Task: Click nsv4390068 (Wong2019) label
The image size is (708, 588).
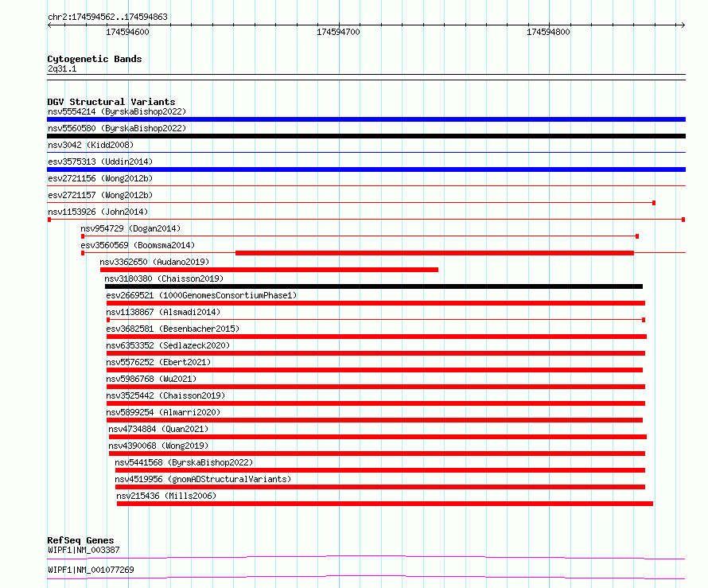Action: tap(158, 446)
